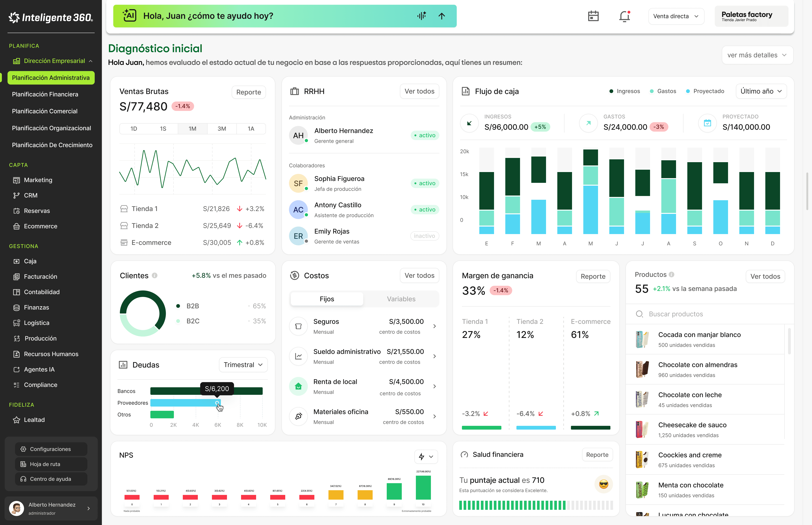The height and width of the screenshot is (525, 812).
Task: Open Agentes IA in the sidebar
Action: pos(39,369)
